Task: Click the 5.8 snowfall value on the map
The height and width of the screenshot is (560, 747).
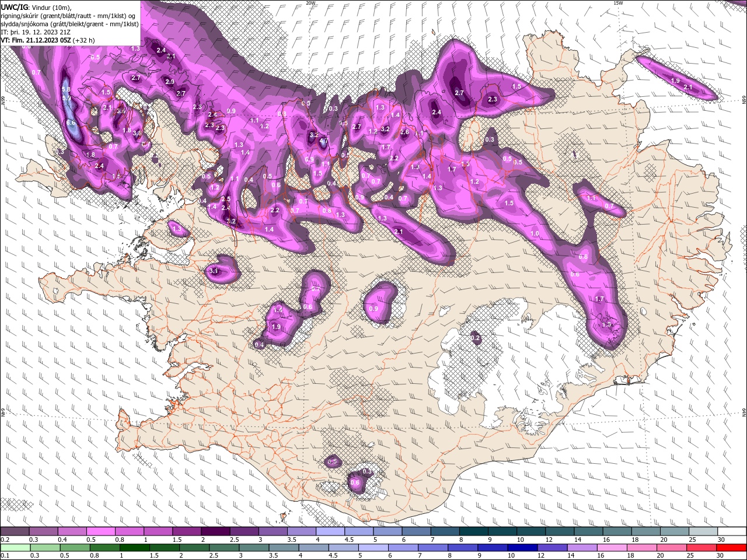Action: pos(66,89)
